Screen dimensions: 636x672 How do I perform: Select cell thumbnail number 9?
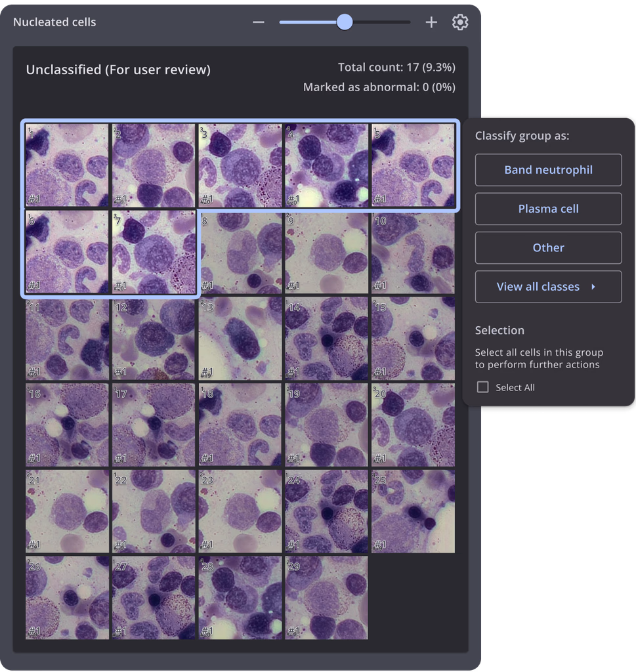(327, 253)
